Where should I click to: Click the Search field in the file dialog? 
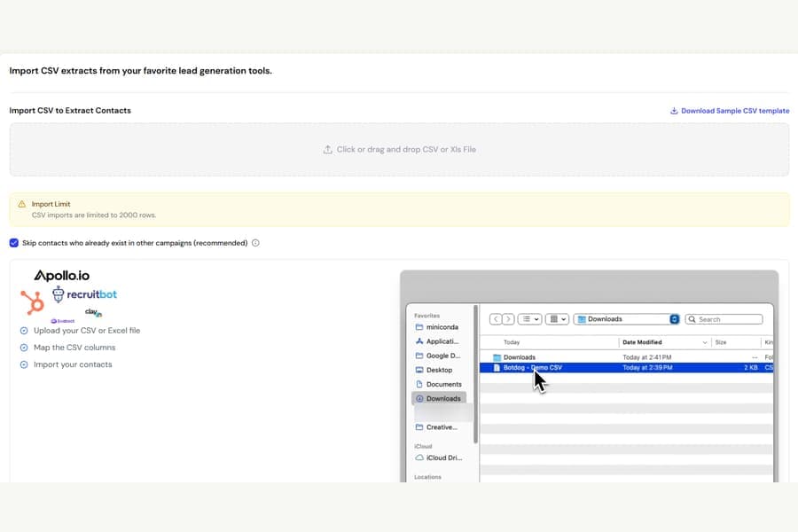click(x=724, y=319)
